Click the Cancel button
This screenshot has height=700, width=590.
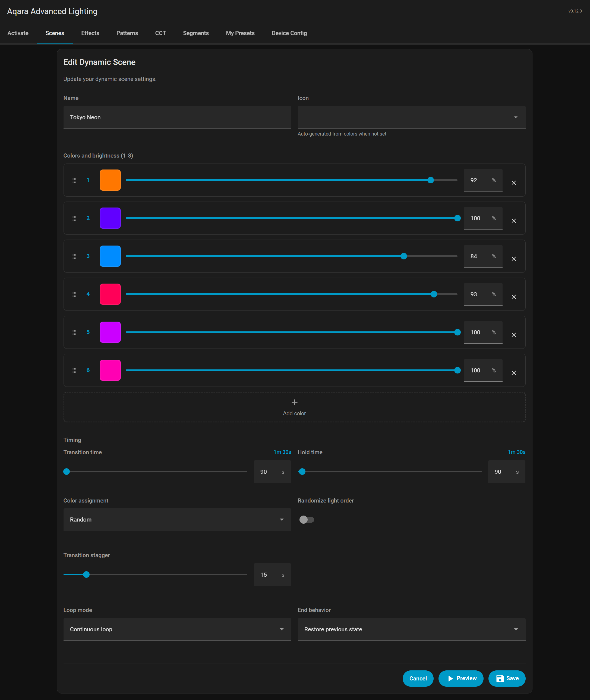pos(418,678)
